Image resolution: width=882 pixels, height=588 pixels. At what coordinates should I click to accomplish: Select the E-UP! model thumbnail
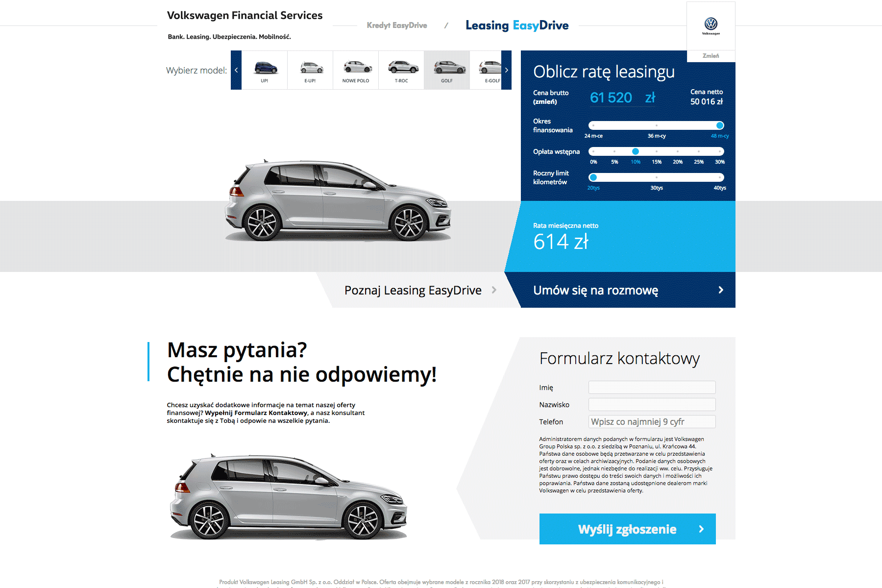coord(310,70)
